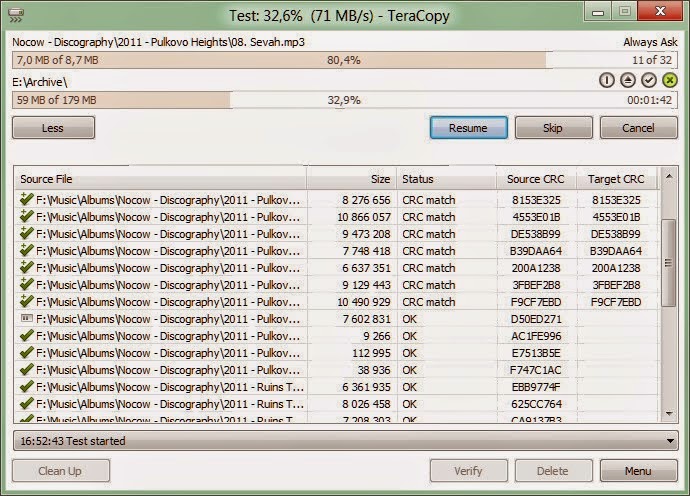Click checkmark icon of 9 473 208 row

(x=26, y=233)
